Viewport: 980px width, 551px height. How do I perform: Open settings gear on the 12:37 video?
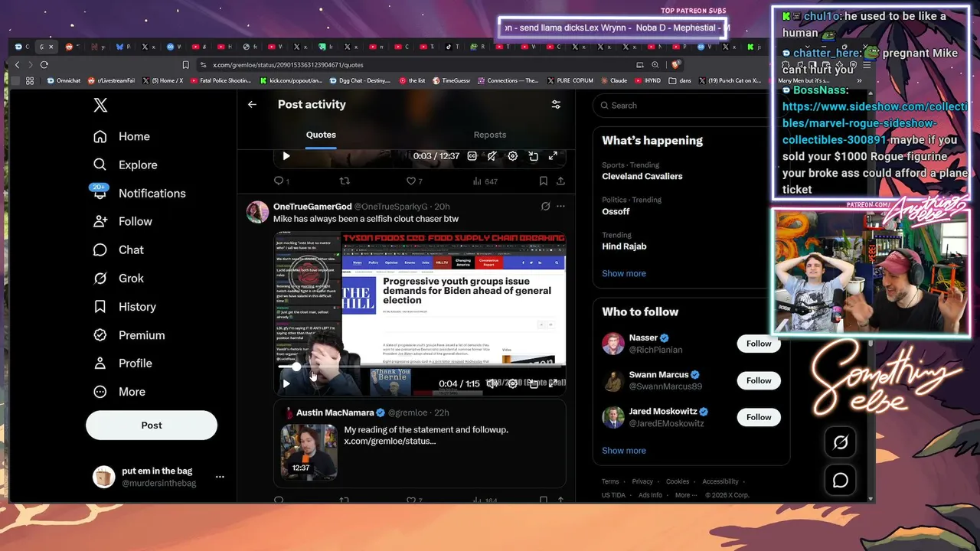512,156
